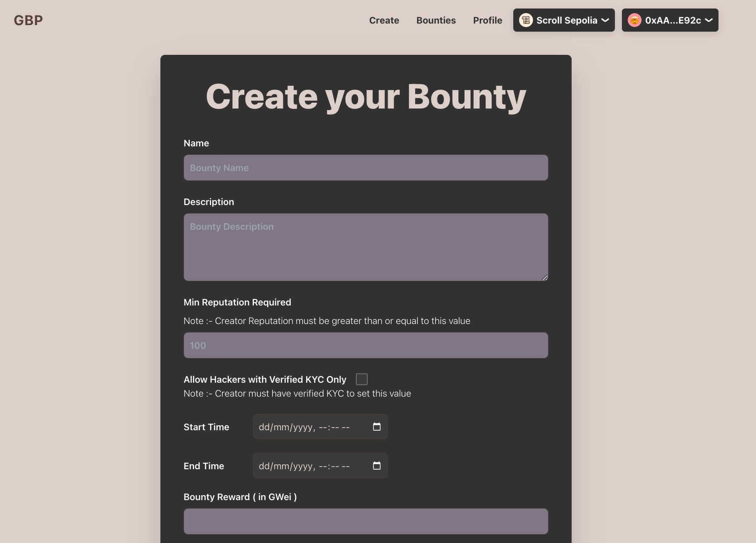Select the Bounty Name input field

tap(366, 167)
